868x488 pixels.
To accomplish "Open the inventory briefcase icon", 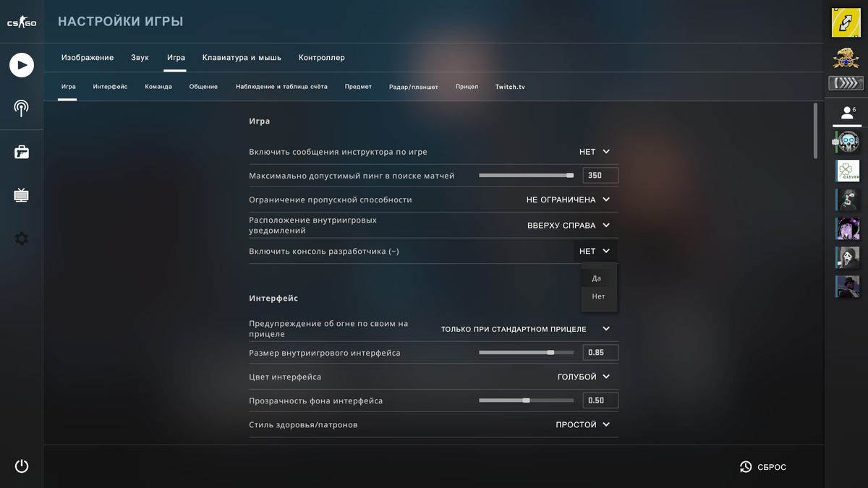I will (22, 152).
